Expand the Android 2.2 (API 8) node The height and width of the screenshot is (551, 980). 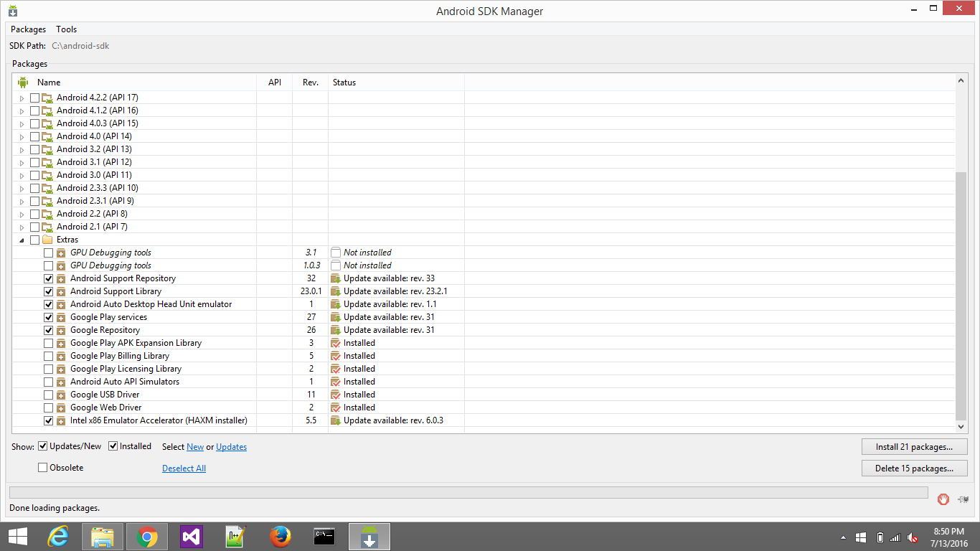coord(22,214)
